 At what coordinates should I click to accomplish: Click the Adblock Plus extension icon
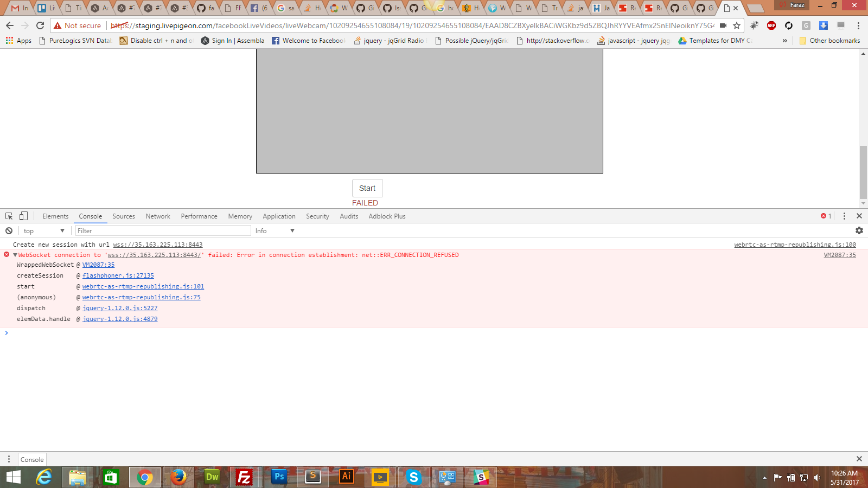tap(771, 25)
